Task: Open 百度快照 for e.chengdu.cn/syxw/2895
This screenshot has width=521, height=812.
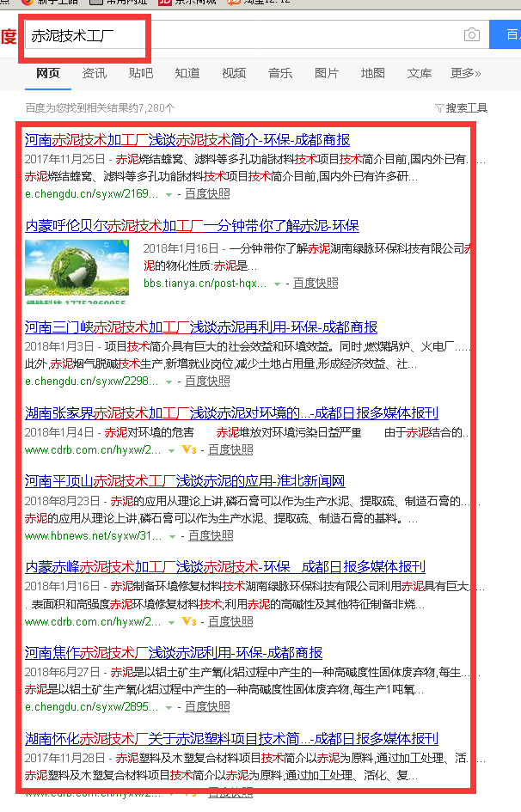Action: pyautogui.click(x=208, y=707)
